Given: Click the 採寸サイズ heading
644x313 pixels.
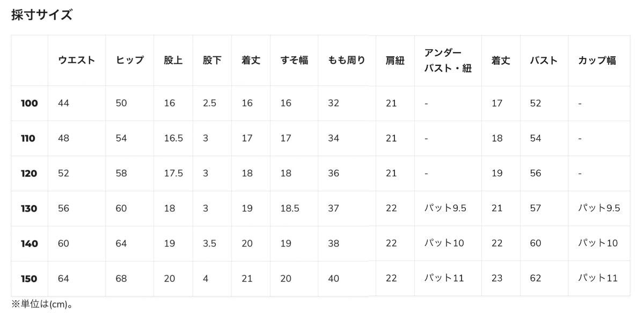Looking at the screenshot, I should 42,15.
